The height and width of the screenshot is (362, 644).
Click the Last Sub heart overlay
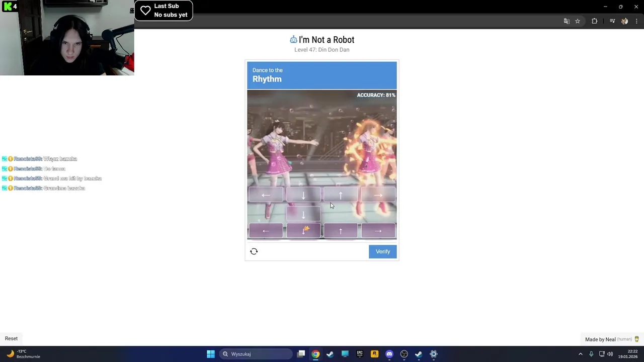point(164,10)
